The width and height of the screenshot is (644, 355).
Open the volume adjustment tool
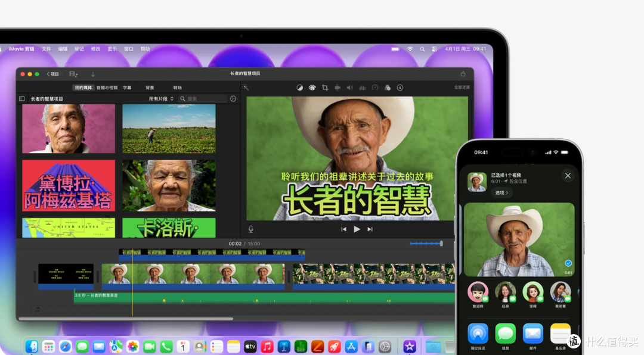(x=350, y=88)
